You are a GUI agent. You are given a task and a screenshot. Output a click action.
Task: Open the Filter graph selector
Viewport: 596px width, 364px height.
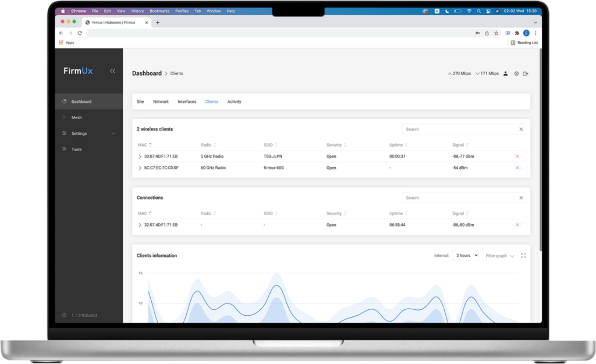point(500,256)
